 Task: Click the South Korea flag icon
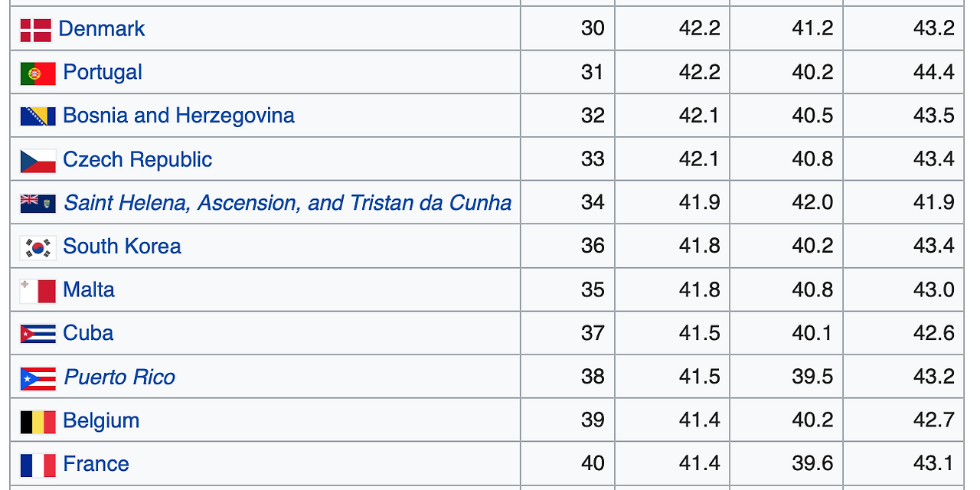(x=38, y=247)
